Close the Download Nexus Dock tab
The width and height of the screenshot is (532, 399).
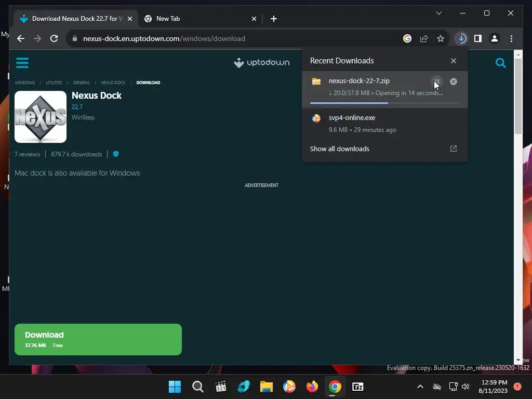tap(129, 19)
